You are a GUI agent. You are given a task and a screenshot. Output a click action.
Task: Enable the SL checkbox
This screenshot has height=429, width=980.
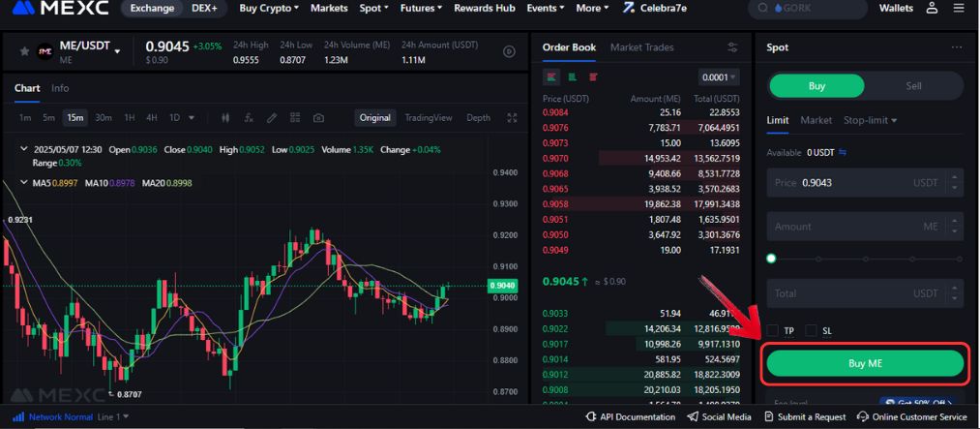coord(812,330)
